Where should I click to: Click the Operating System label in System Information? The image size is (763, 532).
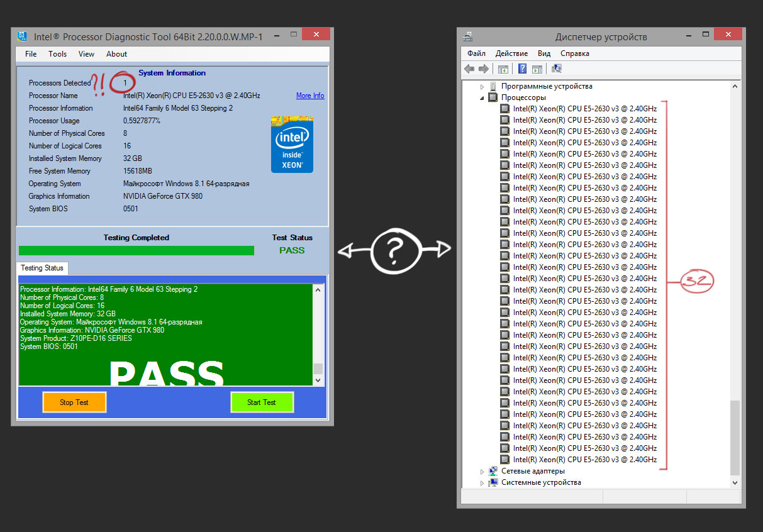[x=55, y=184]
